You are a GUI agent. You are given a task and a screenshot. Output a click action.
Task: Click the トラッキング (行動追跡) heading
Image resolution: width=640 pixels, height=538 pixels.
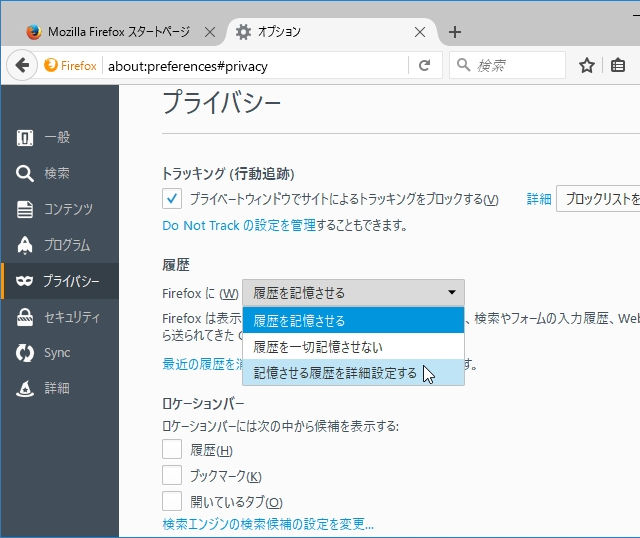[228, 173]
